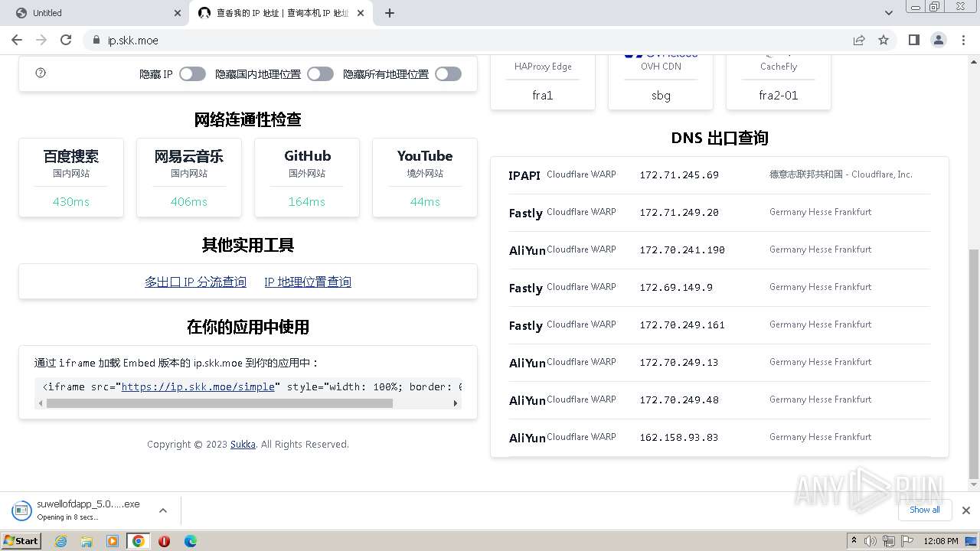
Task: Click IP address 172.70.241.190
Action: (x=682, y=250)
